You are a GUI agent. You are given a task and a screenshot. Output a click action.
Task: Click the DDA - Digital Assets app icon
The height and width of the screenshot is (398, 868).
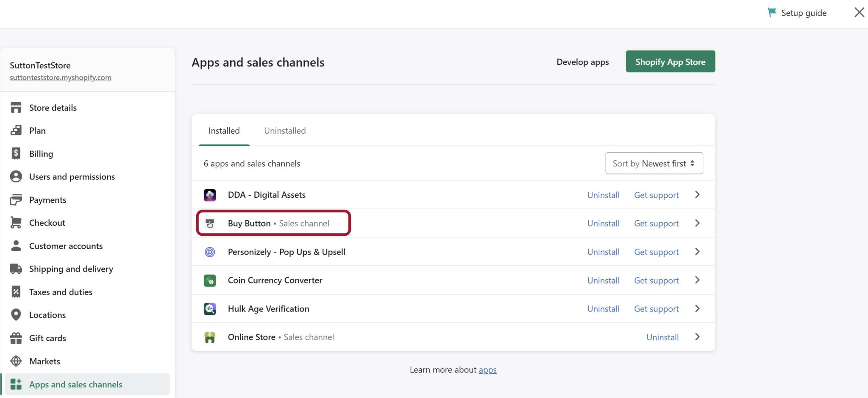tap(210, 195)
